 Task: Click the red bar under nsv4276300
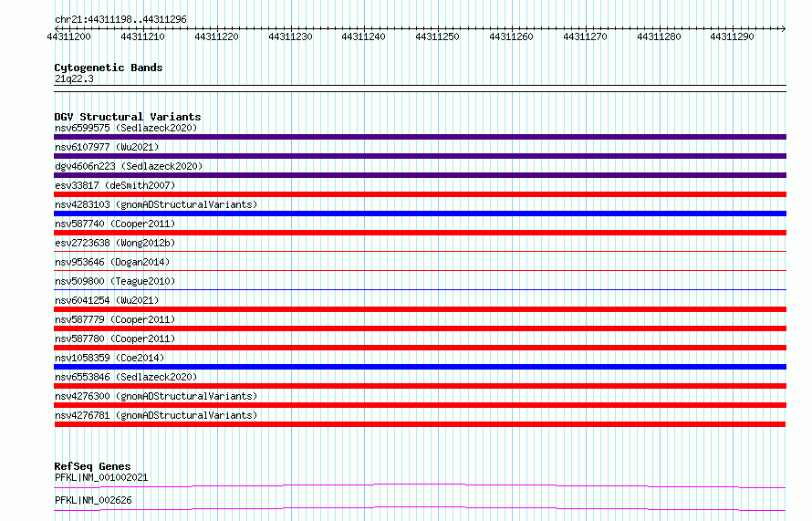(x=420, y=405)
